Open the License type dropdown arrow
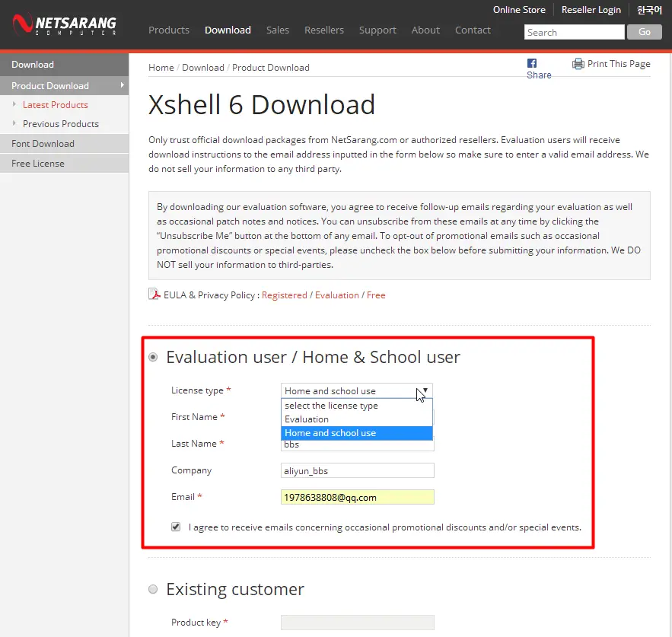 pos(425,390)
